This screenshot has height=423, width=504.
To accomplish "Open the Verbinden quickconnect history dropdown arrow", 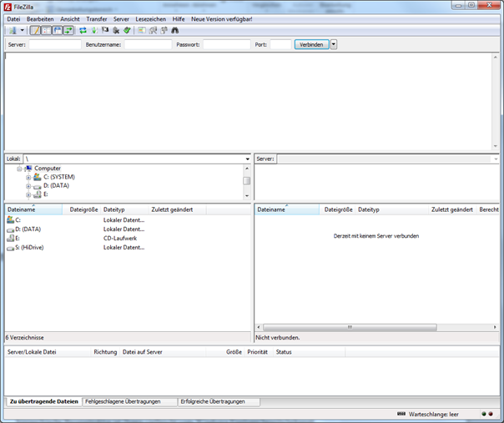I will [334, 44].
